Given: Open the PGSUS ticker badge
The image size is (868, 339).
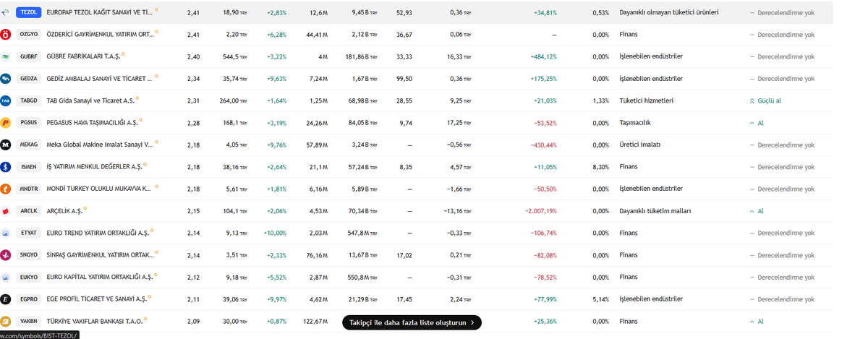Looking at the screenshot, I should pyautogui.click(x=29, y=123).
